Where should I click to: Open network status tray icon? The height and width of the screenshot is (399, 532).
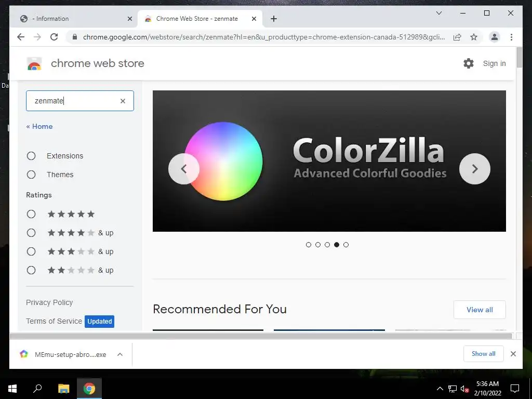pos(453,389)
